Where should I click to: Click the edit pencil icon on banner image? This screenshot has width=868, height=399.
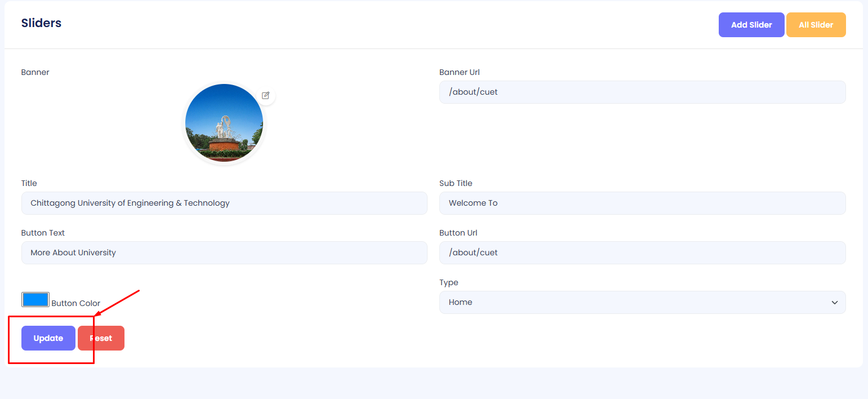pos(266,95)
